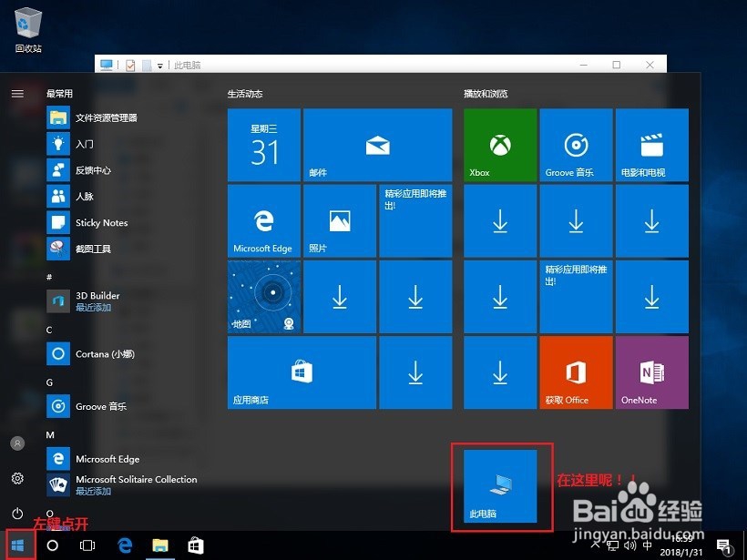This screenshot has height=560, width=747.
Task: Click the user account avatar in Start menu
Action: click(x=16, y=443)
